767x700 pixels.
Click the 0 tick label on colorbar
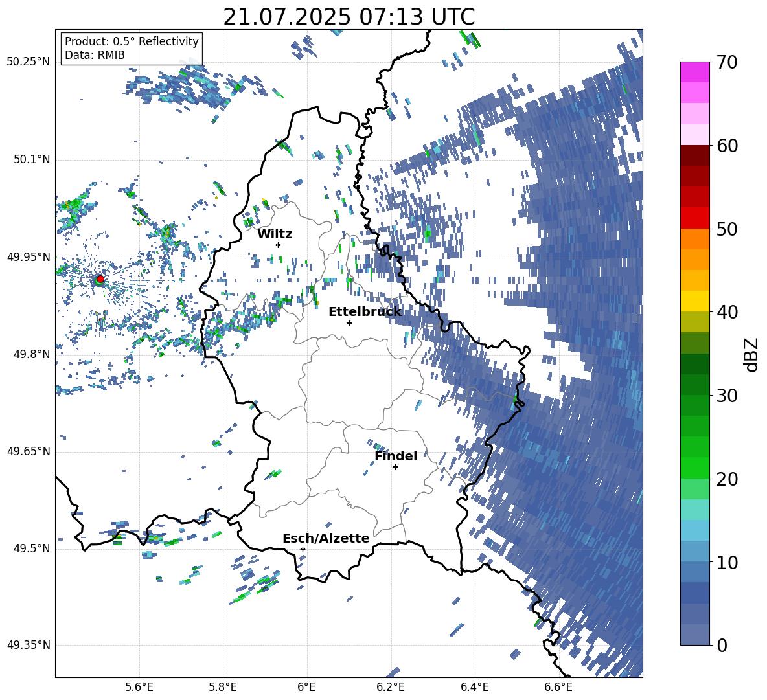pyautogui.click(x=721, y=645)
